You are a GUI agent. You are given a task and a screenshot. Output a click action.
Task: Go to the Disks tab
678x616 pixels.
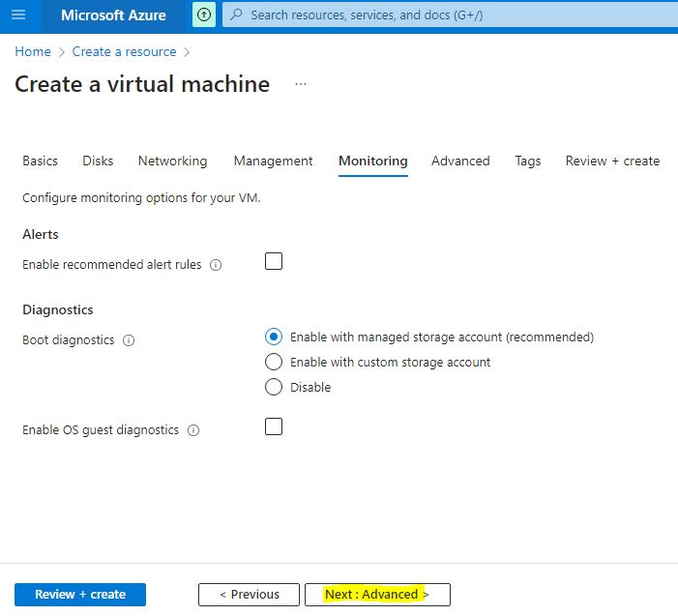98,161
